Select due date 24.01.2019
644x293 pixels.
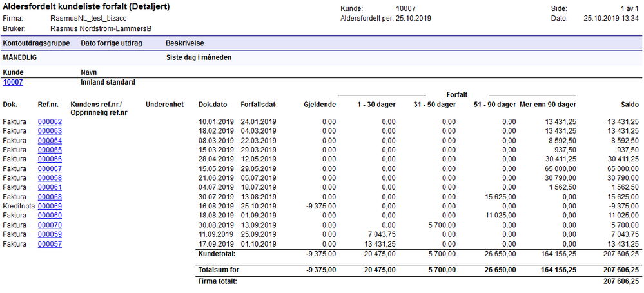tap(259, 121)
